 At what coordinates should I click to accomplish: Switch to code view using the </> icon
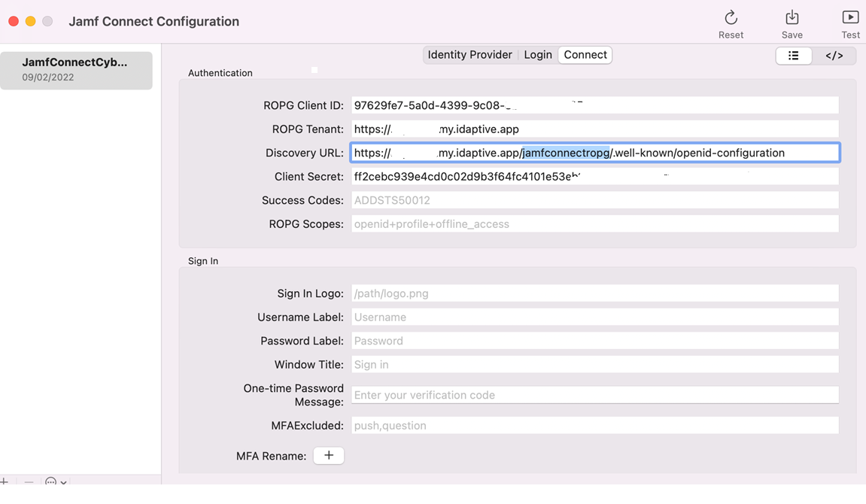835,55
